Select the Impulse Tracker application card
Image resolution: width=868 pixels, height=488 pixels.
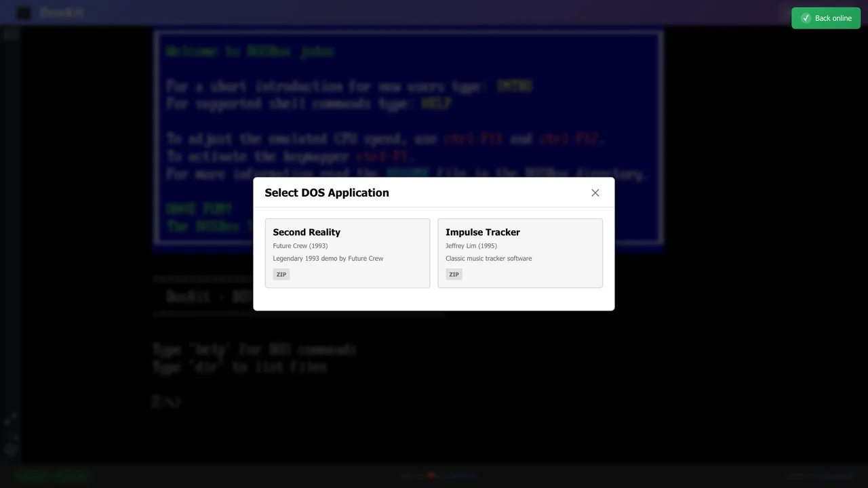coord(520,253)
